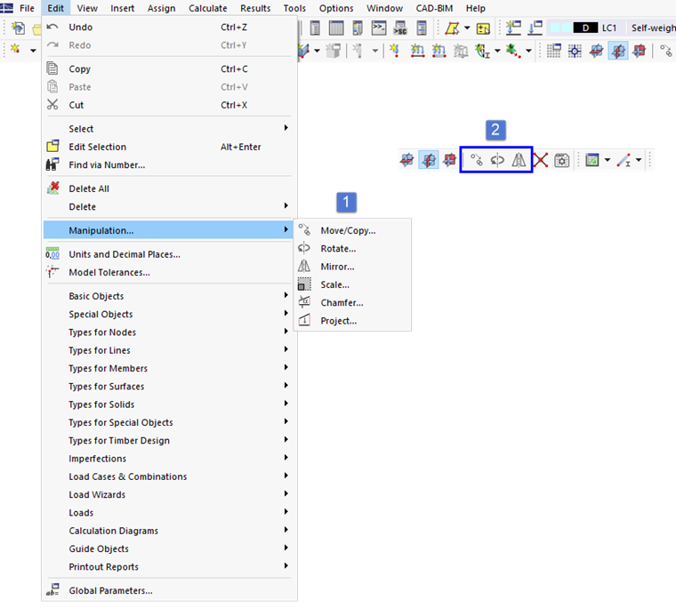Click the load arrow with starburst window icon
This screenshot has width=676, height=616.
point(513,28)
